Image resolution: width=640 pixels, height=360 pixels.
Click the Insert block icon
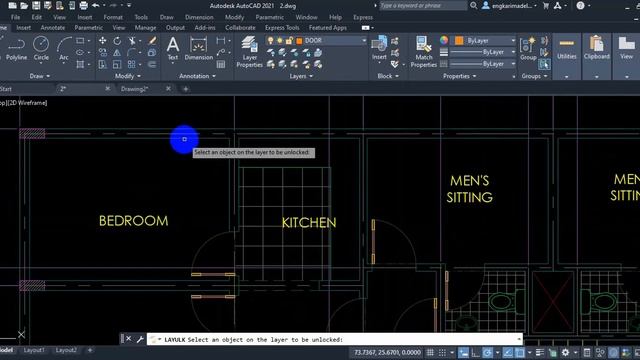(x=379, y=48)
